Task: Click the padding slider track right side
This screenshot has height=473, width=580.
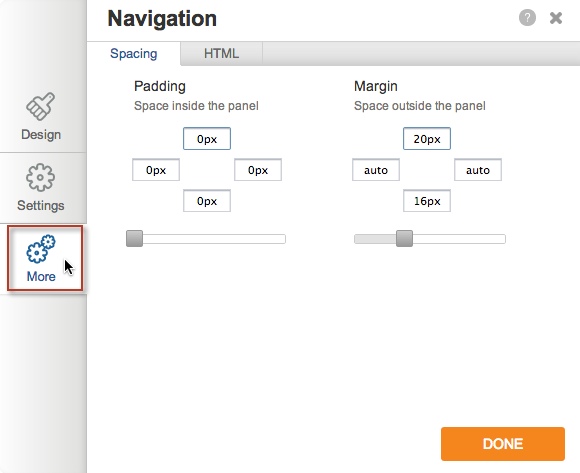Action: tap(214, 239)
